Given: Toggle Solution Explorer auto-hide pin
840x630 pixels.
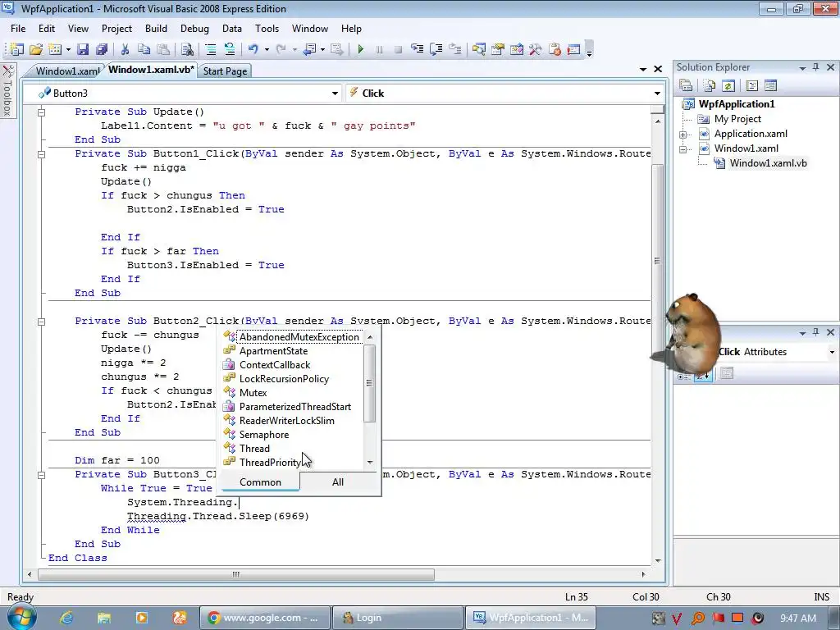Looking at the screenshot, I should [815, 67].
